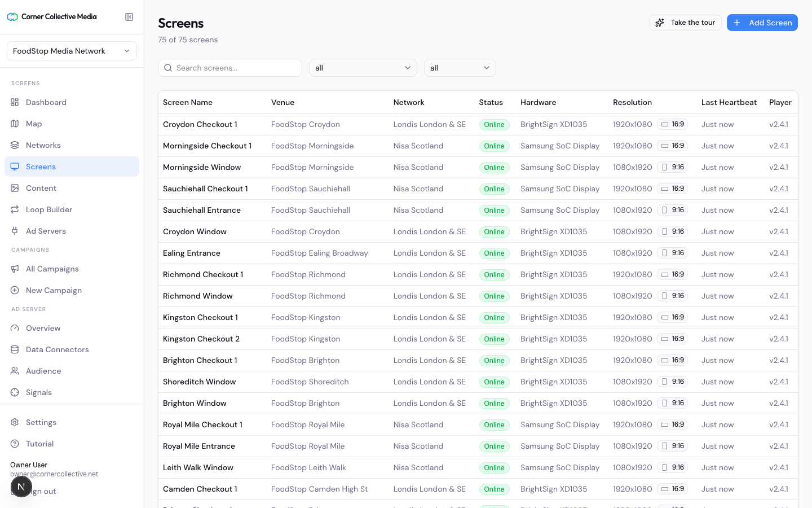Click the Audience people icon

click(15, 371)
